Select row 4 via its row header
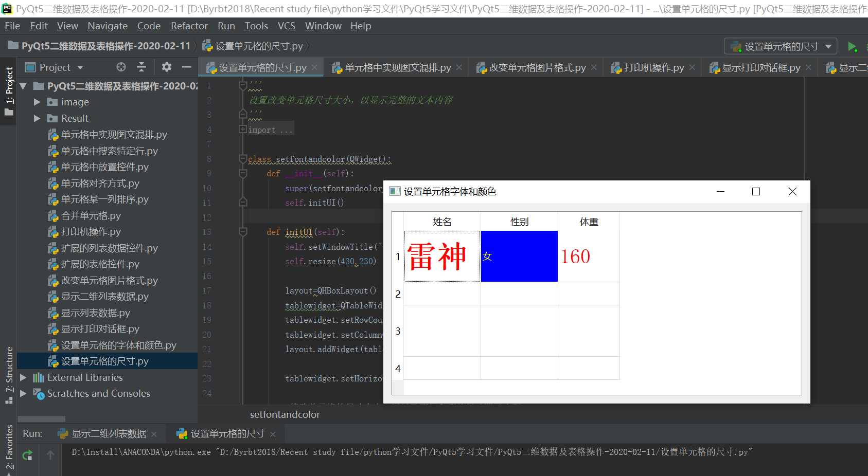 coord(398,369)
